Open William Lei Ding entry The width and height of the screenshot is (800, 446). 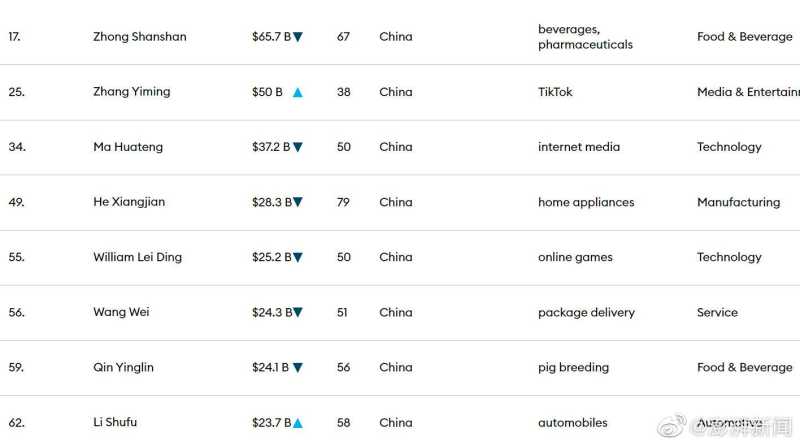(x=137, y=257)
